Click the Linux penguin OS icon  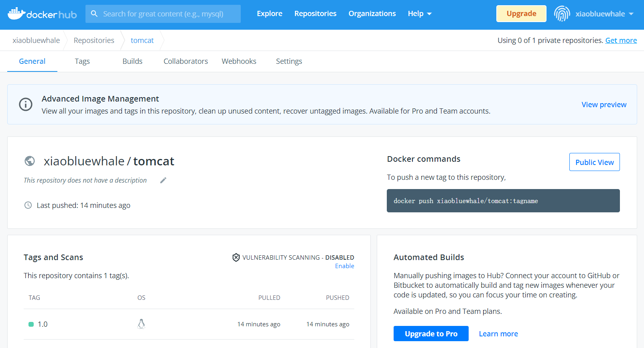[141, 324]
